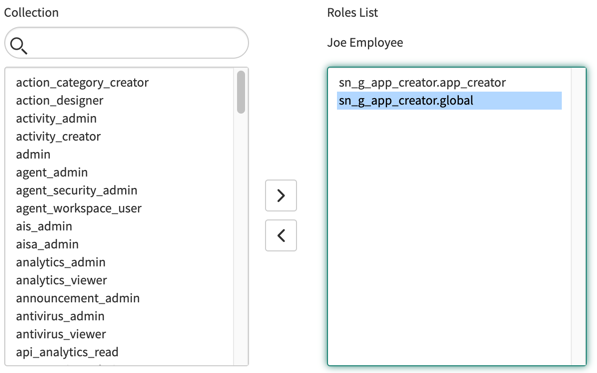Viewport: 597px width, 373px height.
Task: Select the admin role
Action: pyautogui.click(x=33, y=154)
